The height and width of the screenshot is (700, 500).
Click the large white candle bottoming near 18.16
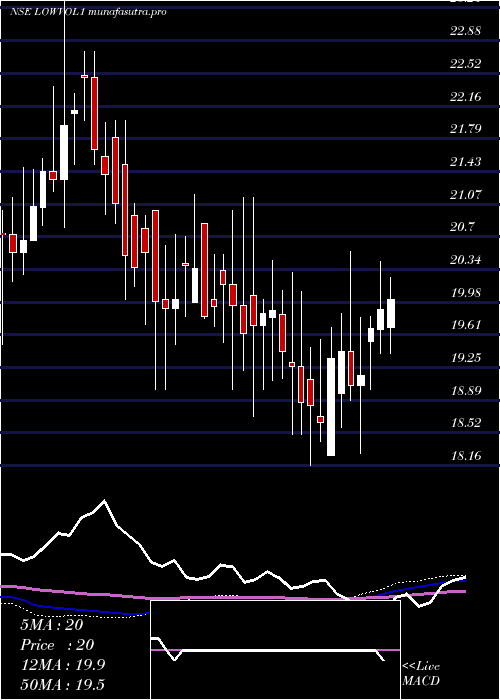tap(331, 407)
